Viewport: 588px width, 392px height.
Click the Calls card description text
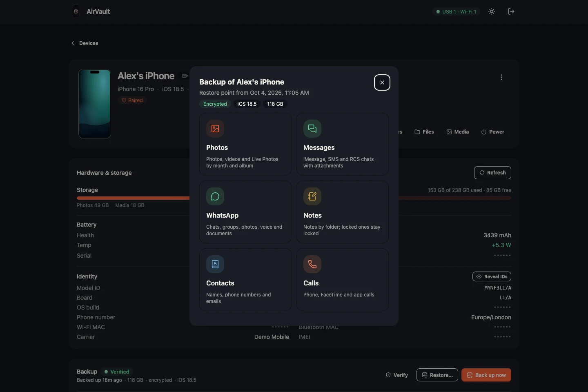tap(339, 295)
